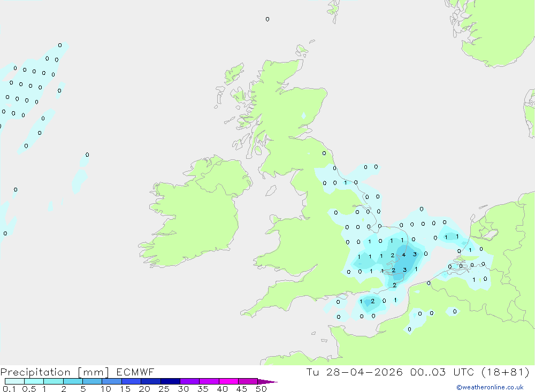535x392 pixels.
Task: Select the 25 mm legend color swatch
Action: [170, 381]
